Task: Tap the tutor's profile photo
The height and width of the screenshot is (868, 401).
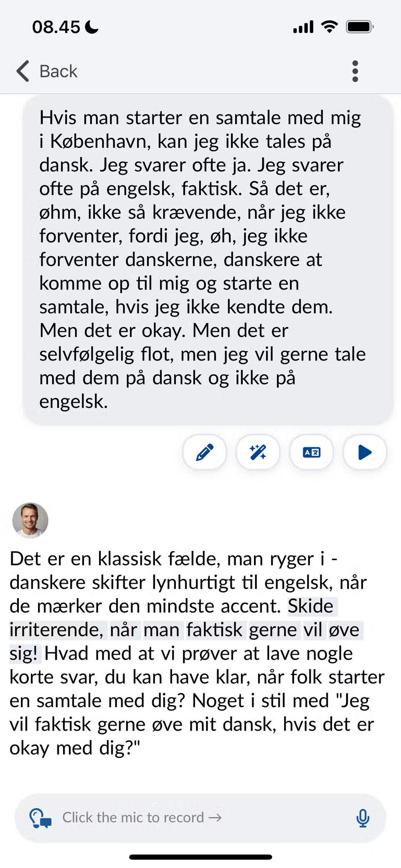Action: coord(30,520)
